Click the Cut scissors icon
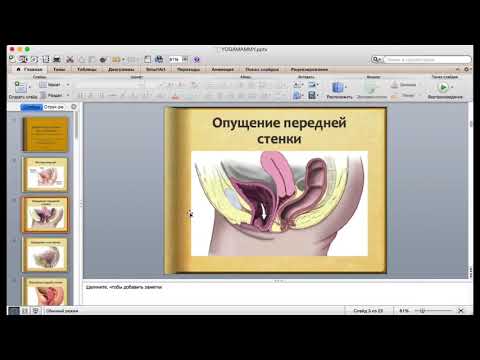This screenshot has width=480, height=360. [x=70, y=59]
